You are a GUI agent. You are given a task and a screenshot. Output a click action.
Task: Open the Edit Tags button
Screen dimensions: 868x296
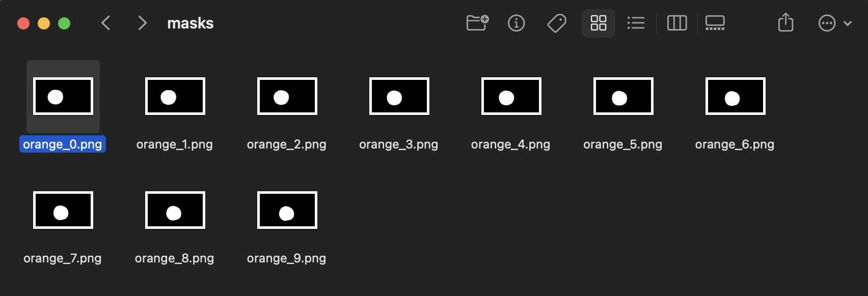point(556,23)
